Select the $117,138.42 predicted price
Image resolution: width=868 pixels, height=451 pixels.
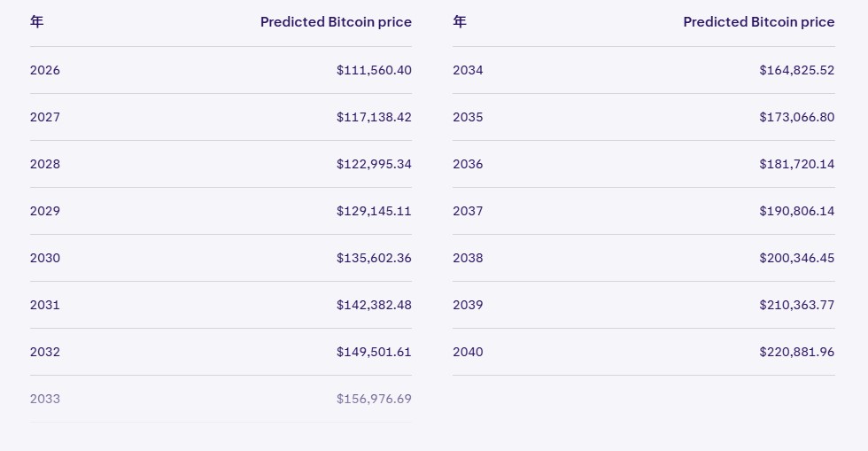tap(374, 117)
